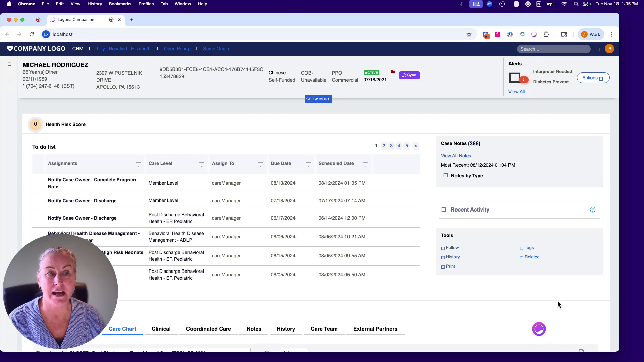This screenshot has height=362, width=644.
Task: Click the circular timer progress indicator in menu bar
Action: tap(502, 4)
